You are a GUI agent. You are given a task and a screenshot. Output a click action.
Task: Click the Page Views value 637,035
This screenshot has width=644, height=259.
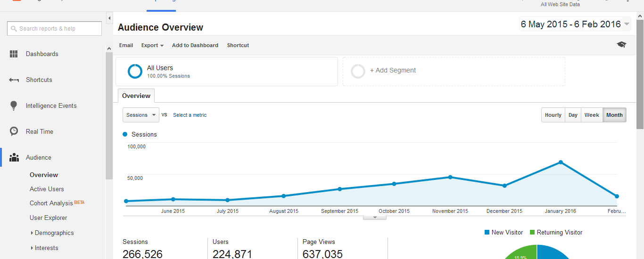(x=322, y=254)
